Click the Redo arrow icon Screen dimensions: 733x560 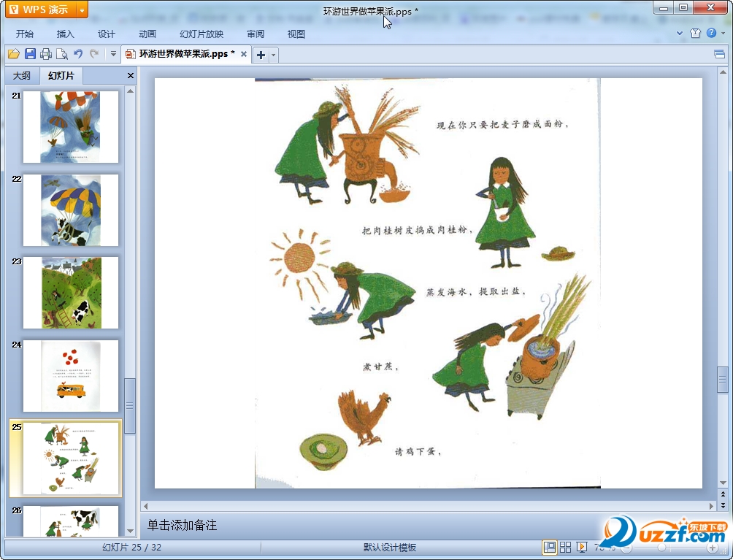94,54
